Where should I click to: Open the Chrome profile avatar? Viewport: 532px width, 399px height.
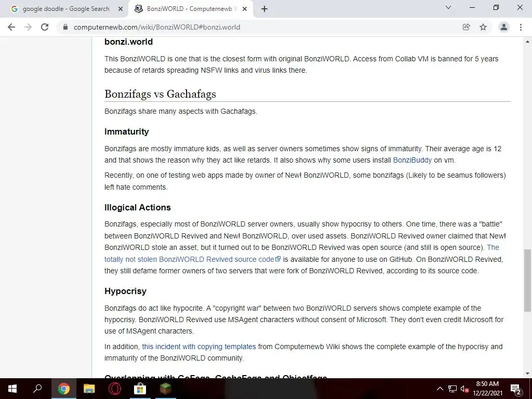point(504,27)
